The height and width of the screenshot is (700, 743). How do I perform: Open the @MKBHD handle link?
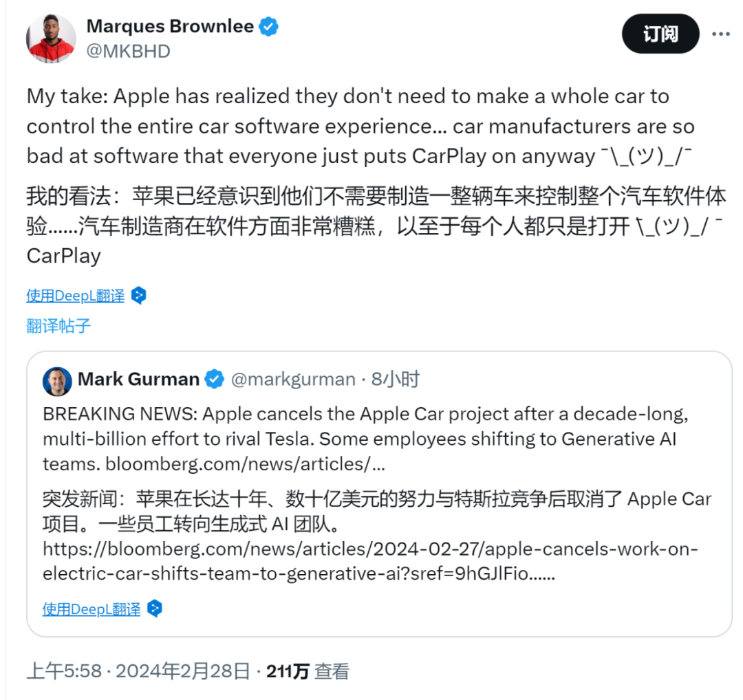point(128,52)
